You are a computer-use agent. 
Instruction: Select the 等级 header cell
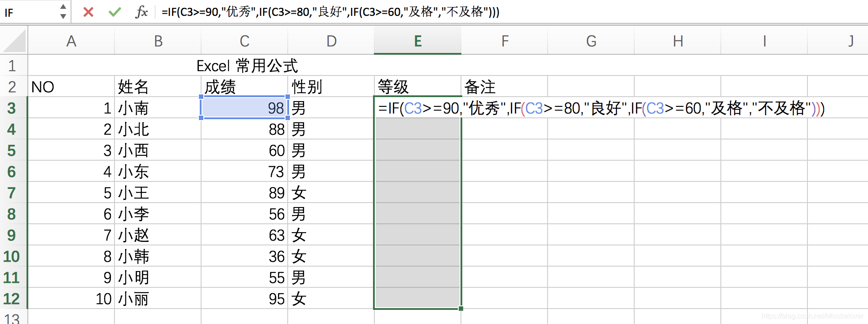(417, 87)
